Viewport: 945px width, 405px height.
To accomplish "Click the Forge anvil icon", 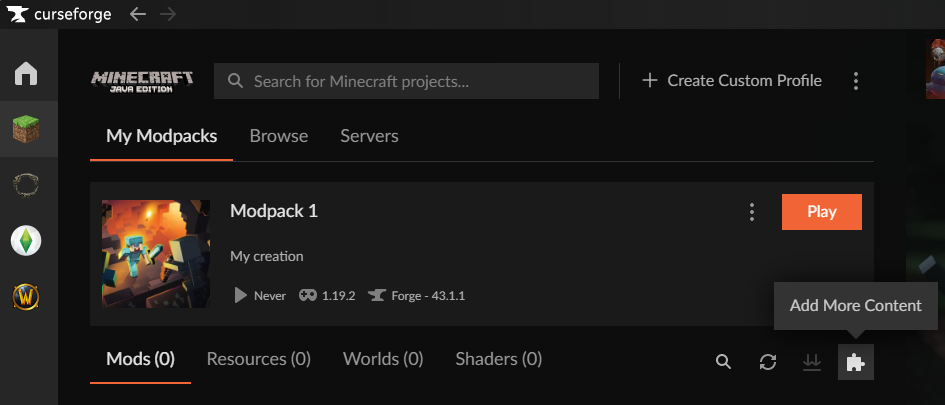I will pos(377,295).
